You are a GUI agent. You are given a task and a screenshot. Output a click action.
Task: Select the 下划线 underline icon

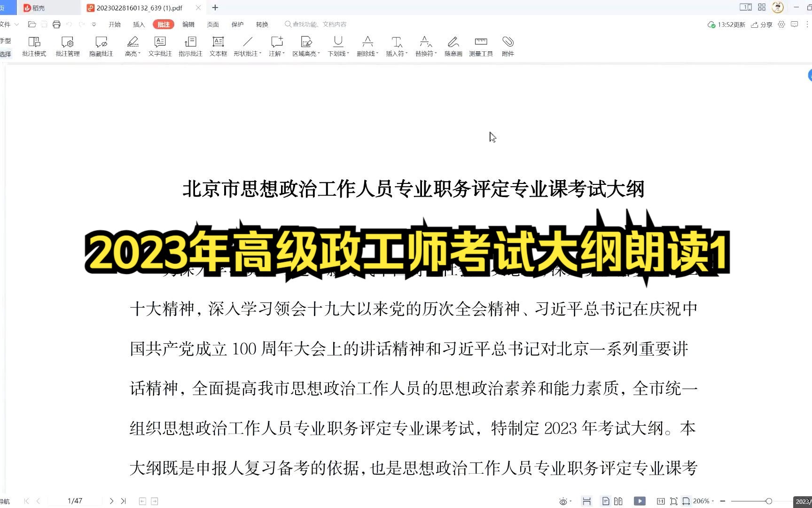coord(338,42)
